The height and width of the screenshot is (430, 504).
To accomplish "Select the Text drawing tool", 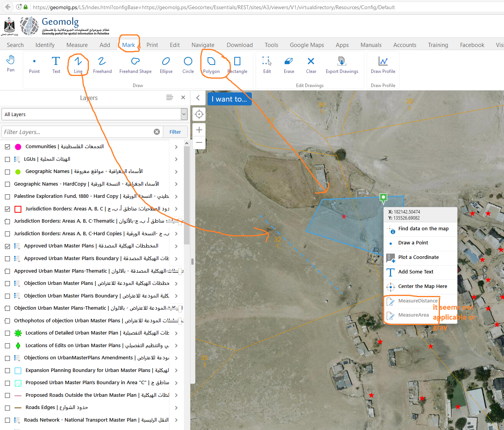I will pos(56,65).
